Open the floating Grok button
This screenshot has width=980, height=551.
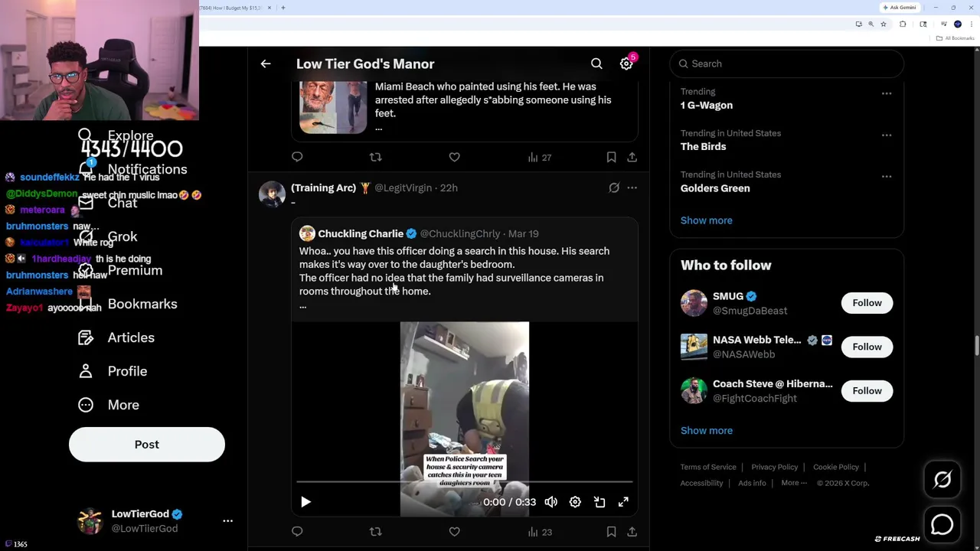[942, 480]
